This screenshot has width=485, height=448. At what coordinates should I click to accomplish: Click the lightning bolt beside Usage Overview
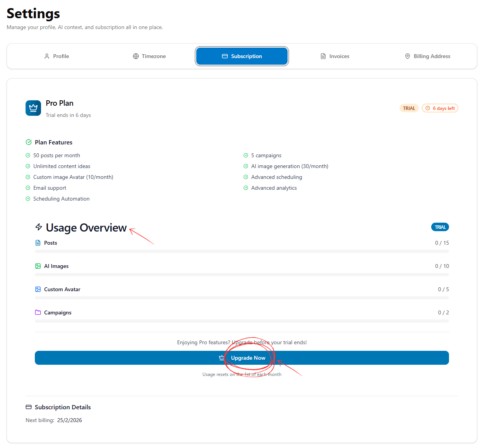click(39, 227)
